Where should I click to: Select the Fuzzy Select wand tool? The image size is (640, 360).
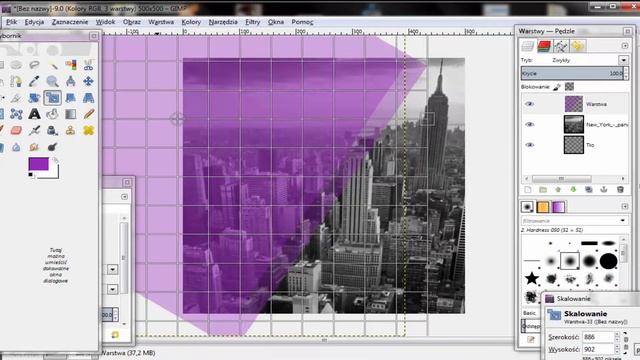coord(52,65)
